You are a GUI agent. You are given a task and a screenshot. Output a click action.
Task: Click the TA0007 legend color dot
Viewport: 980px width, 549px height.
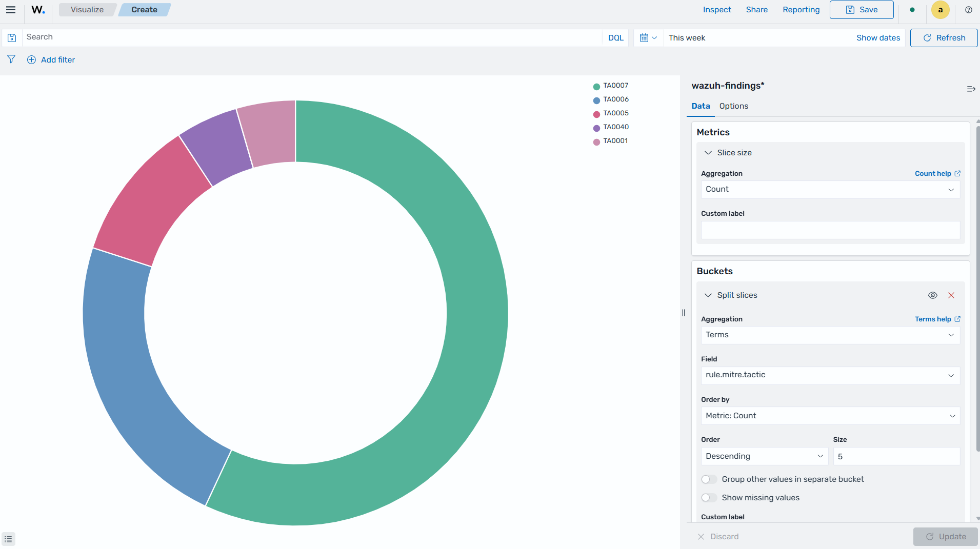pos(596,87)
